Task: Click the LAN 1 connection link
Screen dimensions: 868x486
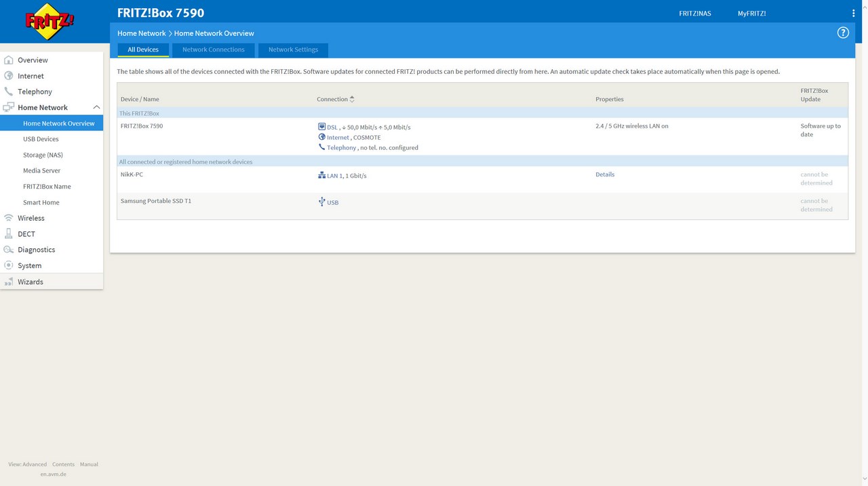Action: tap(334, 176)
